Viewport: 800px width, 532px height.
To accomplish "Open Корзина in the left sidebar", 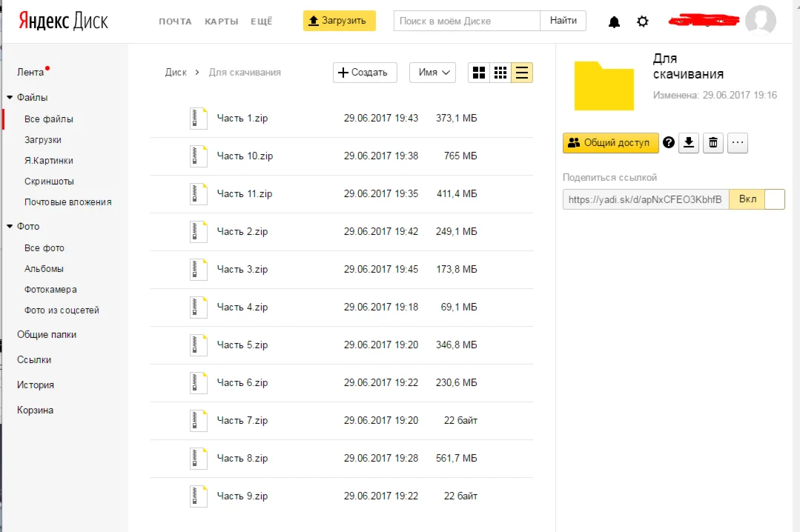I will (35, 410).
